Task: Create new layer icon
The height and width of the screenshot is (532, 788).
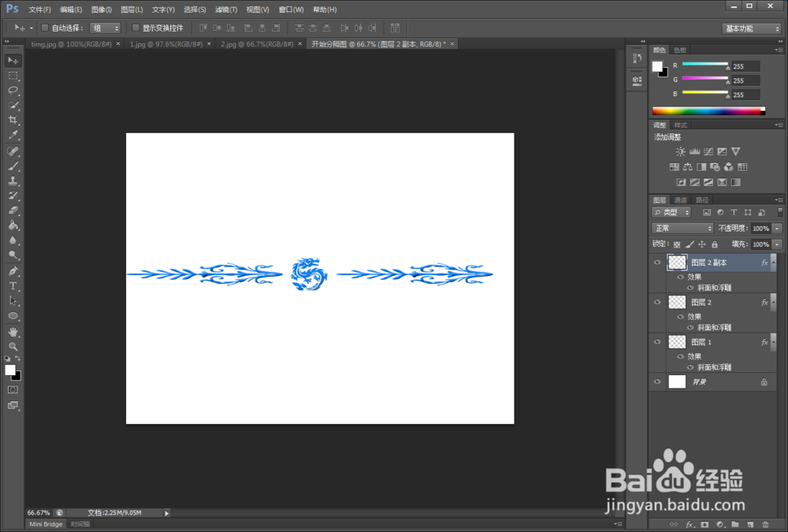Action: tap(750, 524)
